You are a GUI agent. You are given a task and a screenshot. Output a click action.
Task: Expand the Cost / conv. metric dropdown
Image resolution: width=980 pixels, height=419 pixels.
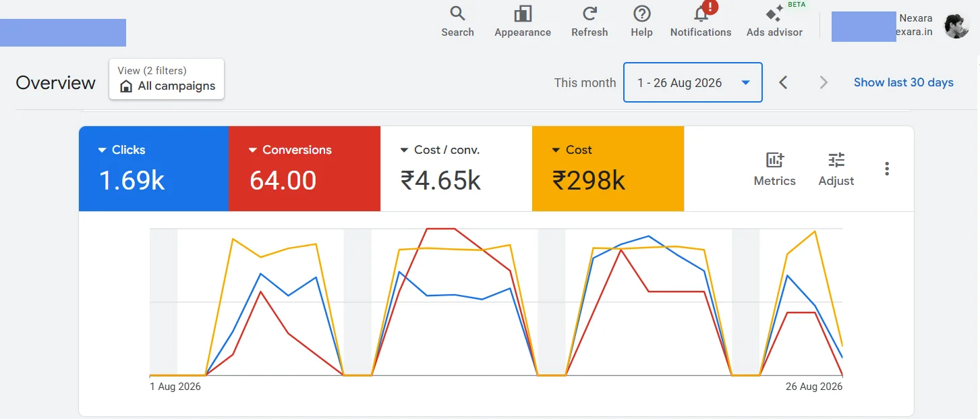click(x=405, y=150)
